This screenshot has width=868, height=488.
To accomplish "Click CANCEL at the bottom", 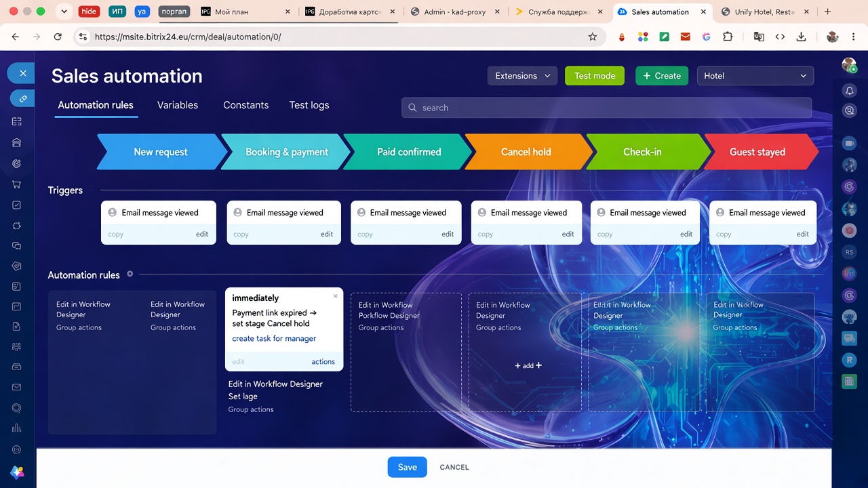I will click(x=454, y=467).
